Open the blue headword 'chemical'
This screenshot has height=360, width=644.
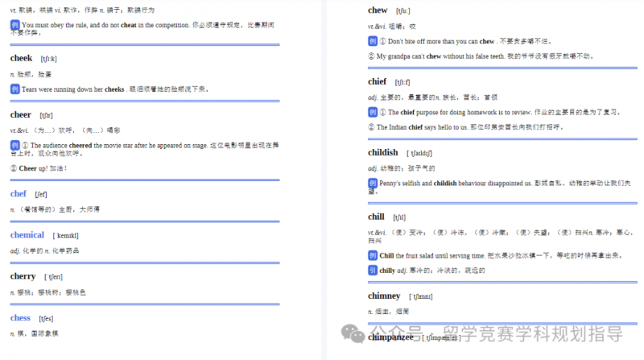[x=27, y=234]
